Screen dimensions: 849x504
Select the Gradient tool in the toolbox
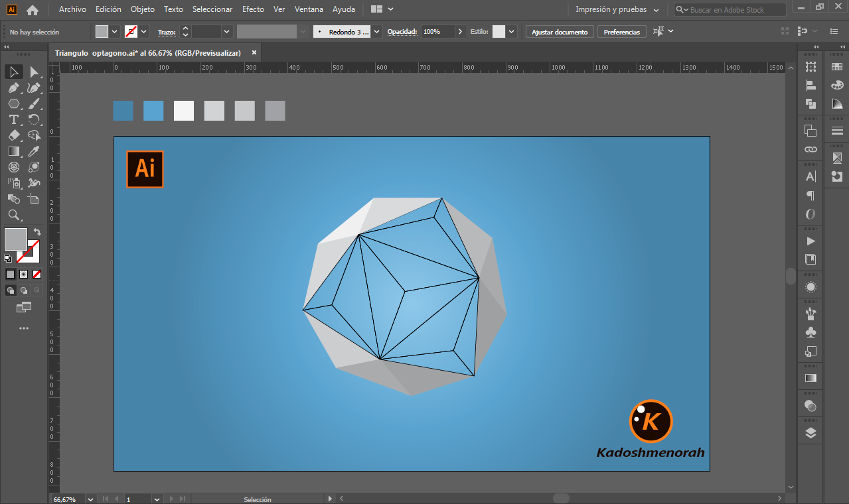(13, 151)
